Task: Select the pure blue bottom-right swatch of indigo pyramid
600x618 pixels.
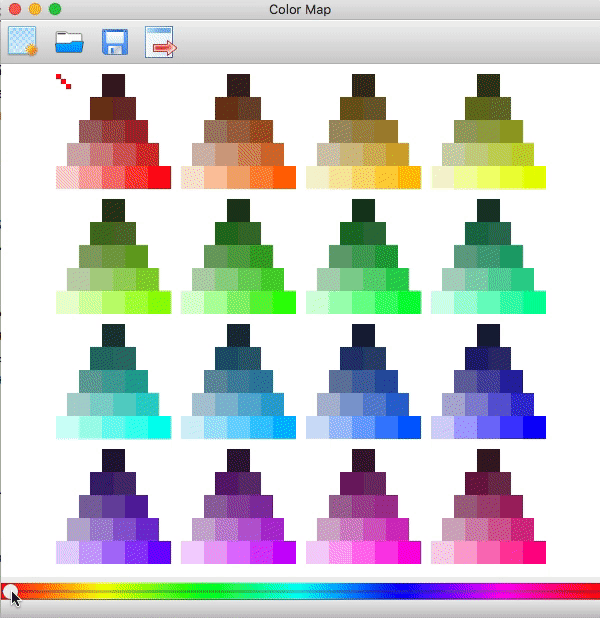Action: tap(535, 427)
